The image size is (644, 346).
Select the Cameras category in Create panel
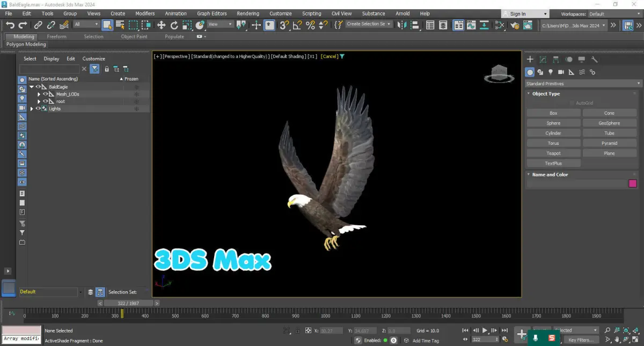point(561,72)
